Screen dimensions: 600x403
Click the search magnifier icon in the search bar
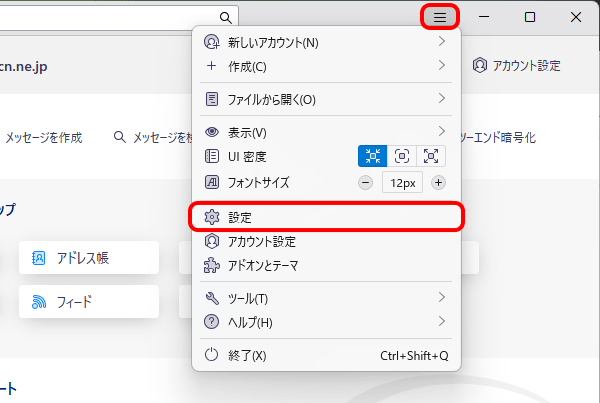(x=227, y=16)
